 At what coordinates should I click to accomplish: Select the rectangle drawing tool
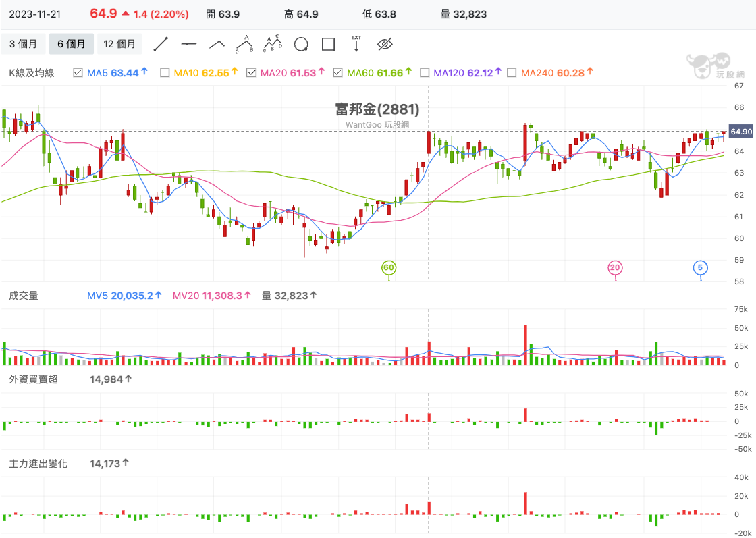point(328,45)
